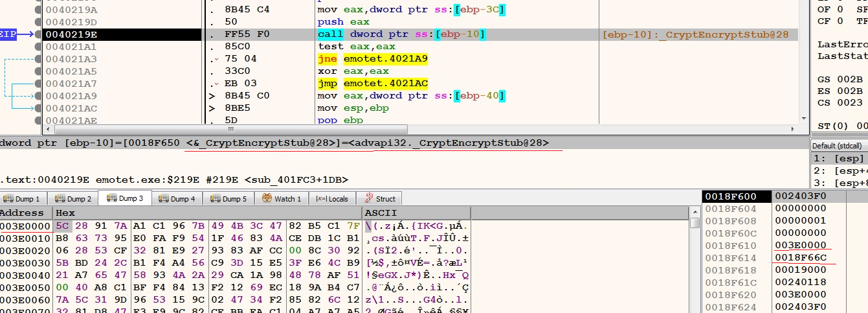This screenshot has height=313, width=868.
Task: Click opcode bytes FF55 F0
Action: point(247,34)
